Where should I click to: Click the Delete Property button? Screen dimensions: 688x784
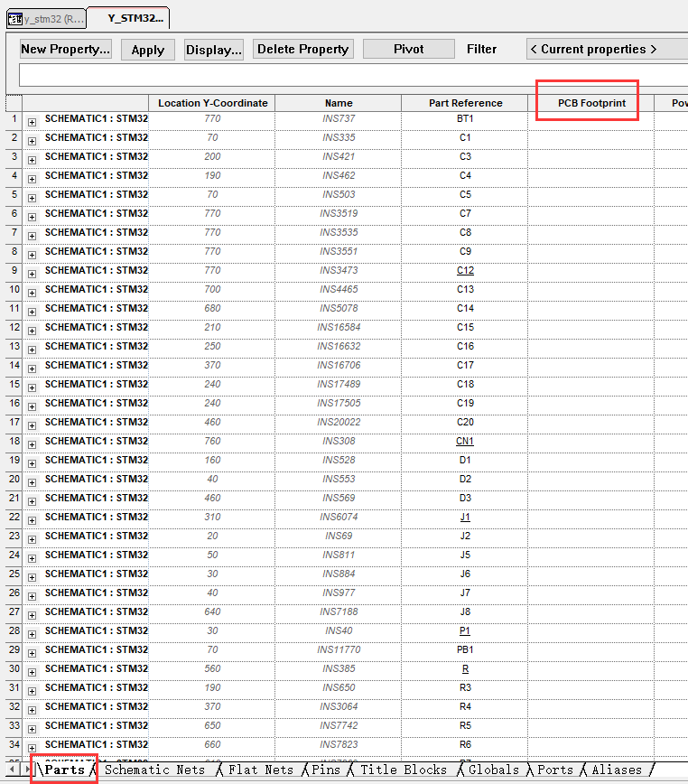click(303, 50)
